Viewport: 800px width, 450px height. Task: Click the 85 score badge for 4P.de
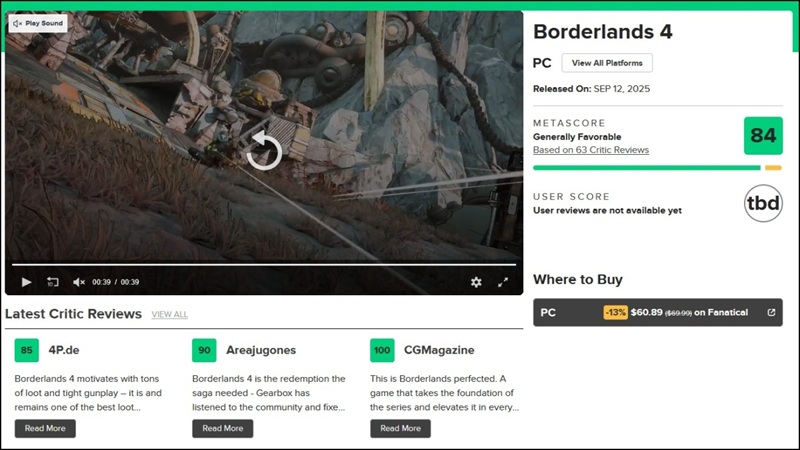click(26, 350)
